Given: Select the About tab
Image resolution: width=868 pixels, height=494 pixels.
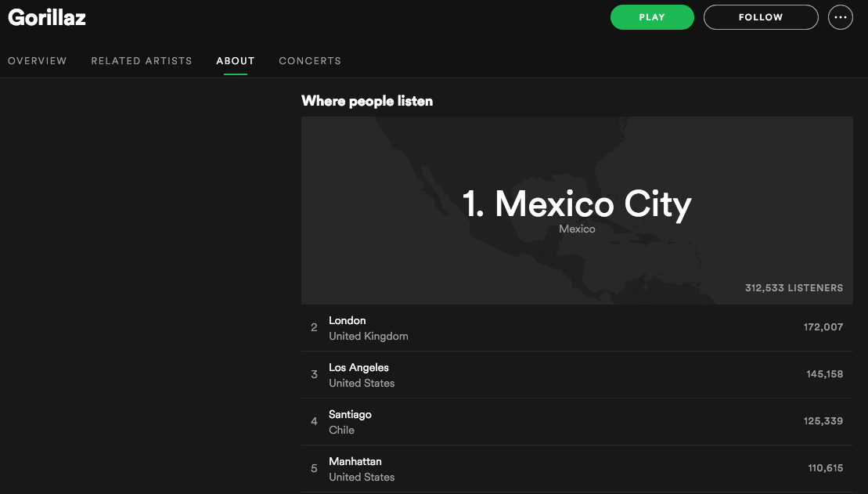Looking at the screenshot, I should click(x=236, y=61).
